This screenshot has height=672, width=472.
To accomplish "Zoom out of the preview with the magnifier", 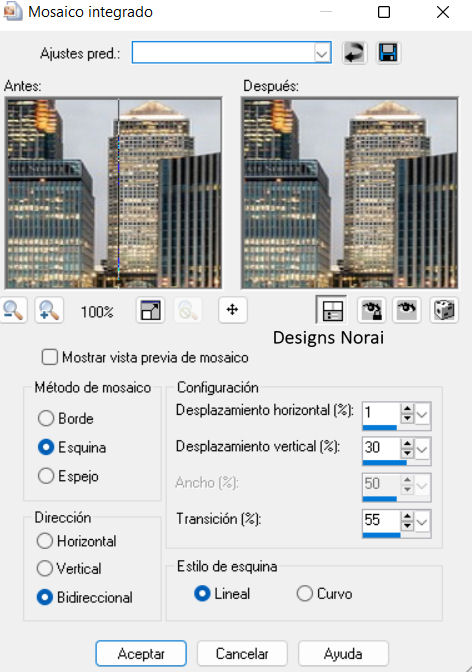I will click(13, 310).
